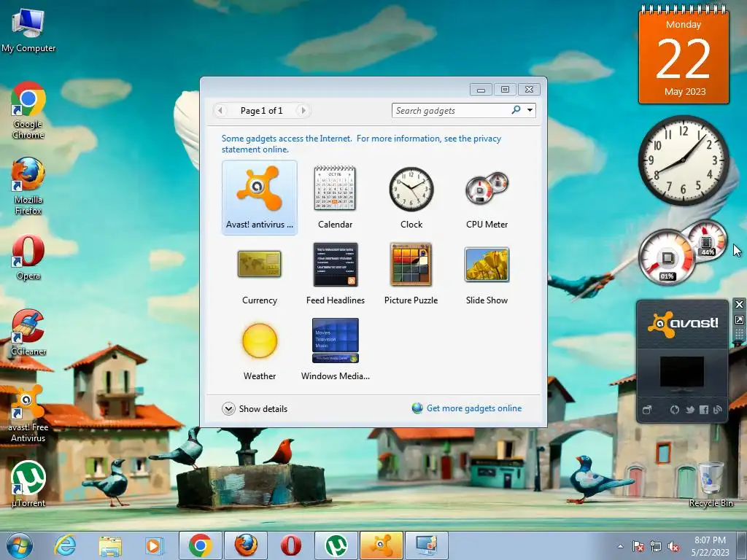The image size is (747, 560).
Task: Click the search magnifier in gadget gallery
Action: [x=516, y=111]
